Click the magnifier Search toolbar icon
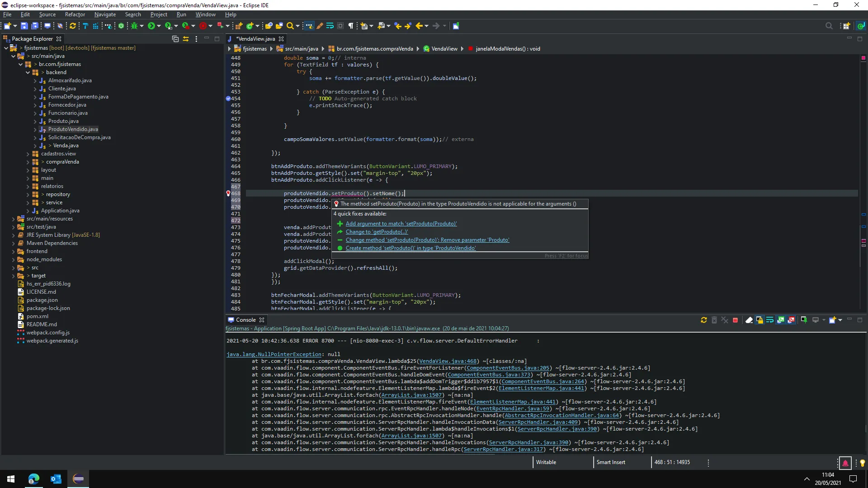Screen dimensions: 868x488 pyautogui.click(x=290, y=26)
